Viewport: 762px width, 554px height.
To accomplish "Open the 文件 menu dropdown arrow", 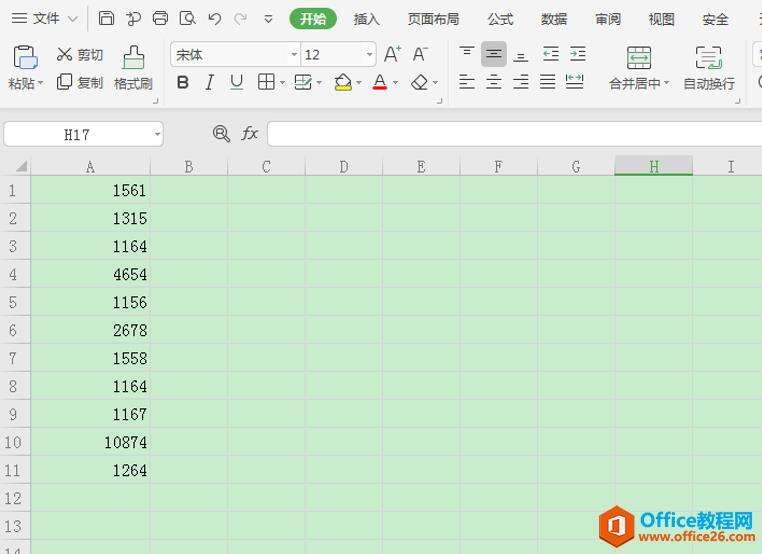I will tap(73, 19).
